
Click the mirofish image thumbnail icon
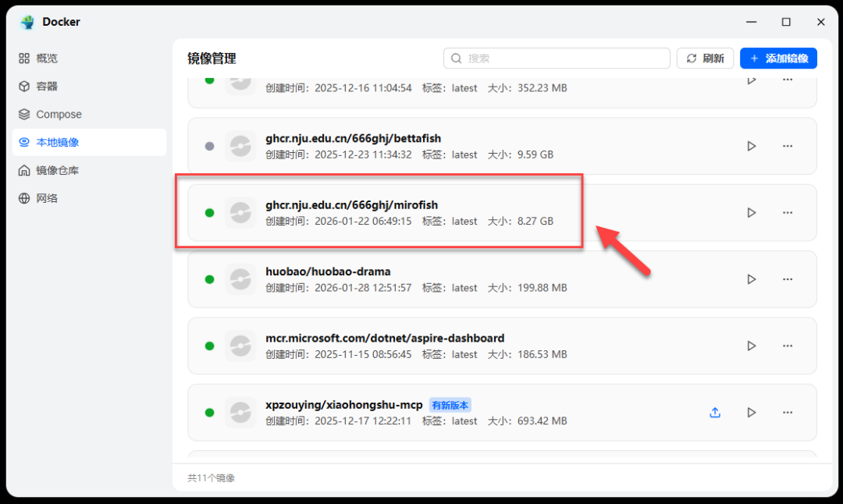(x=240, y=213)
